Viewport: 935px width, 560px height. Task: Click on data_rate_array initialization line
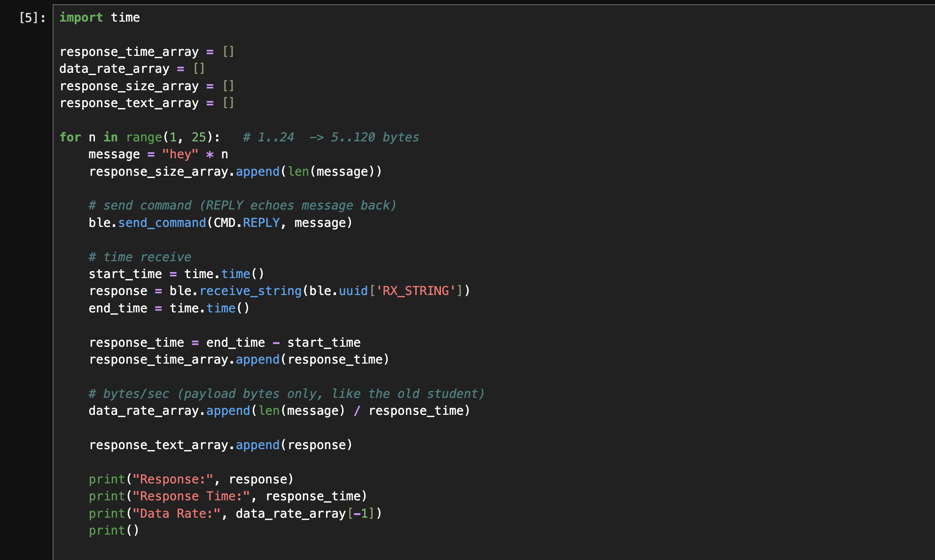point(132,69)
